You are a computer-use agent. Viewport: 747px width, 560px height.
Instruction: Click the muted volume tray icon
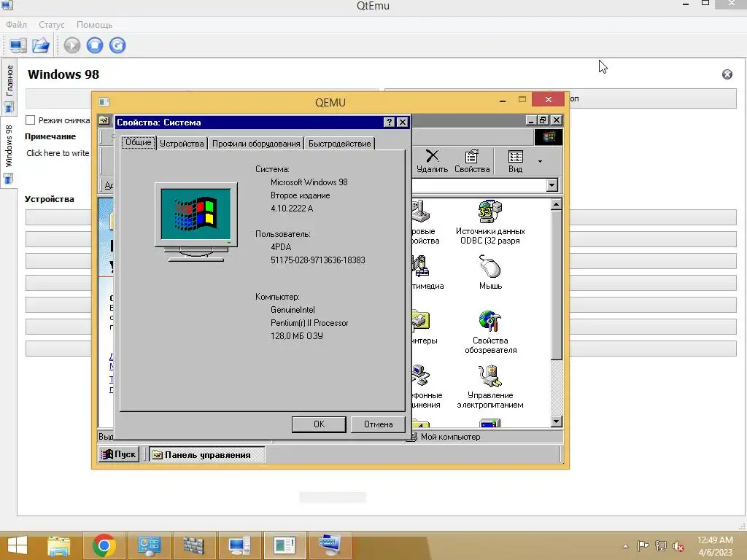click(678, 546)
